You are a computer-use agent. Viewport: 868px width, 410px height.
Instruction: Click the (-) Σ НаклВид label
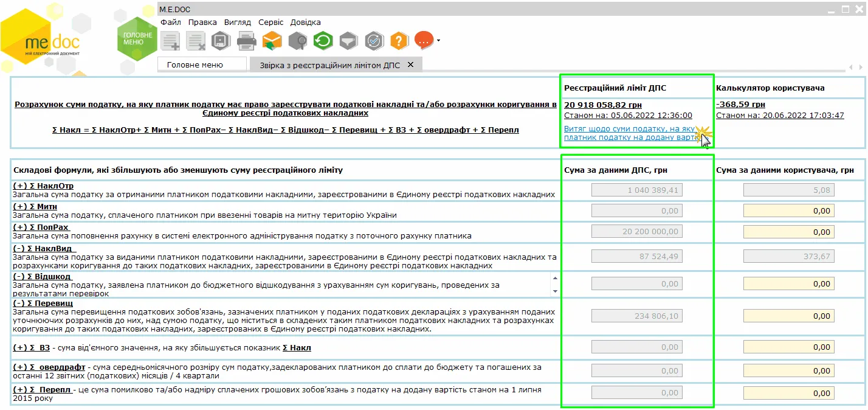(x=44, y=248)
